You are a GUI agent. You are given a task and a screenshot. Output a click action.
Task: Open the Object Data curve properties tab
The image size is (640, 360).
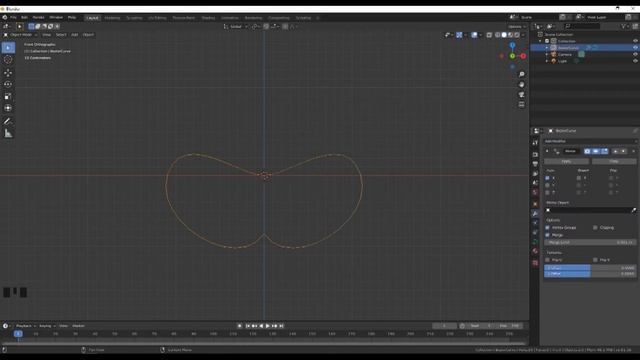(535, 242)
